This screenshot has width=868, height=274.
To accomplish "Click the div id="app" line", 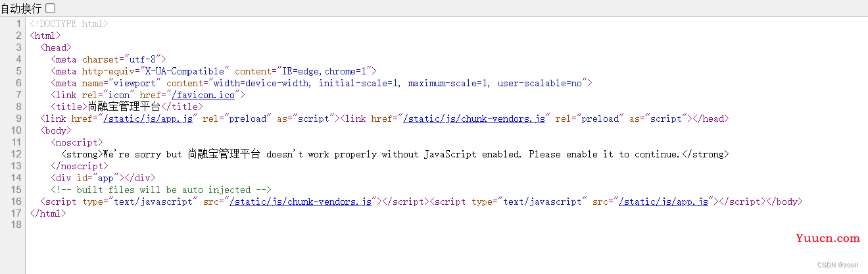I will click(x=103, y=178).
